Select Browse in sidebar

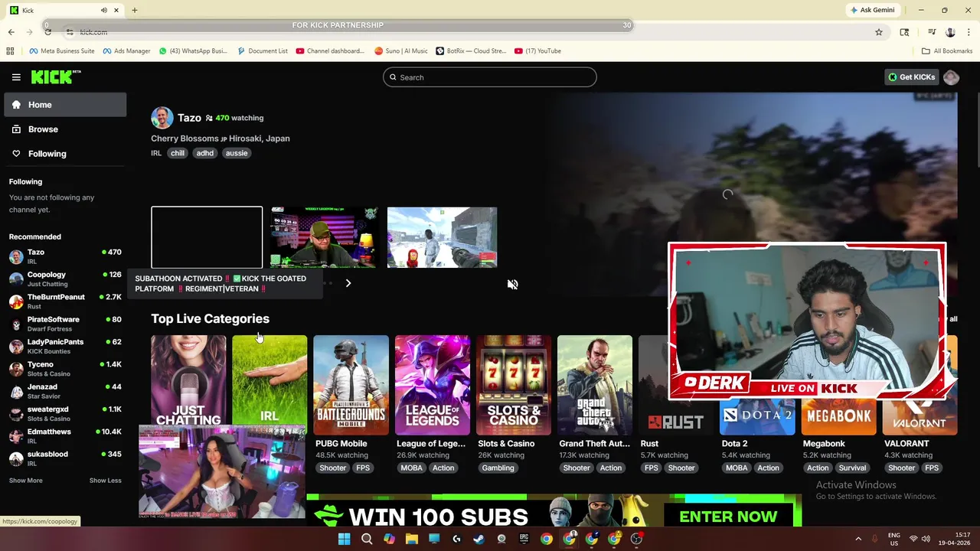tap(65, 129)
